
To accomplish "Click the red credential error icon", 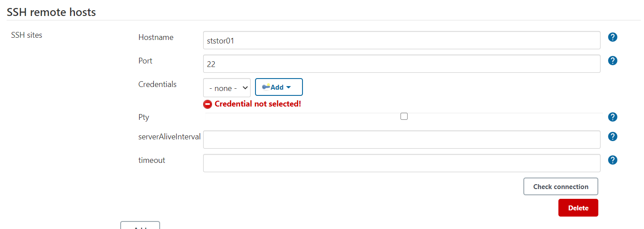I will tap(208, 104).
